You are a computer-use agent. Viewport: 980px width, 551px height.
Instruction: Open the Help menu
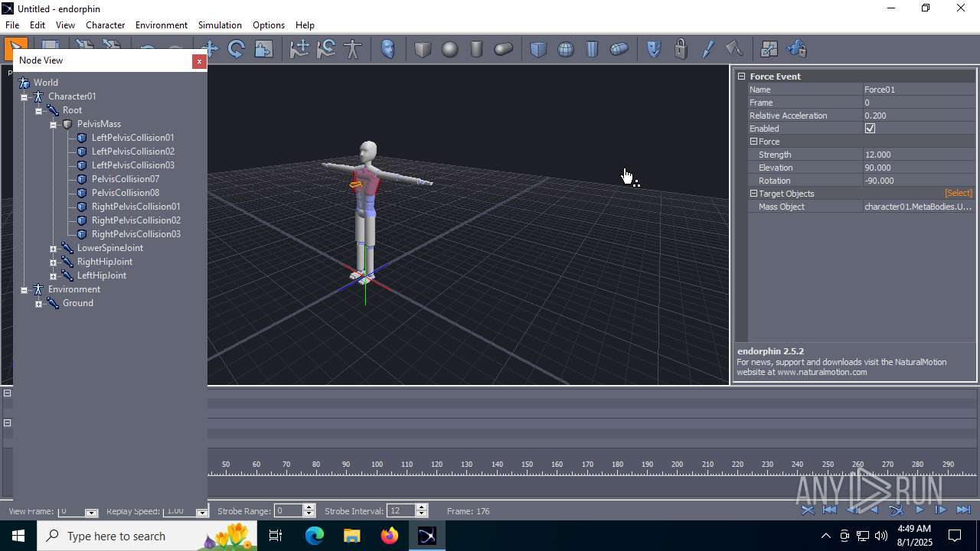click(305, 25)
